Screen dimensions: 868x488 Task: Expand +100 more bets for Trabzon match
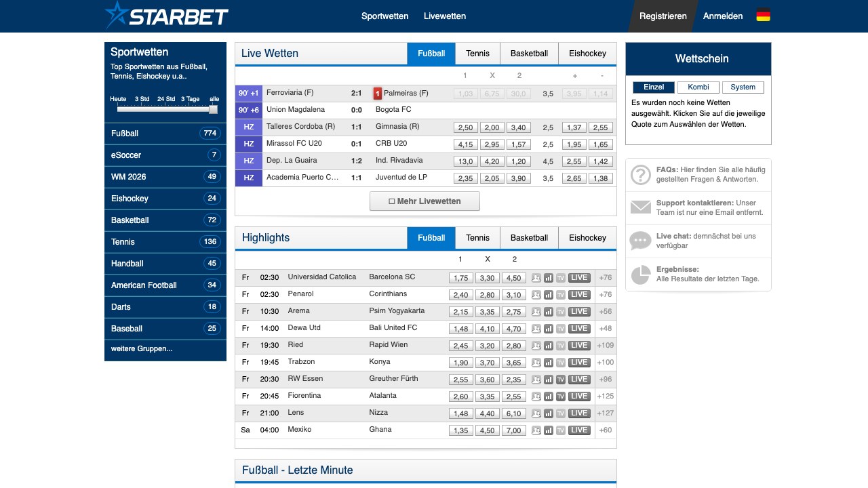[x=606, y=363]
